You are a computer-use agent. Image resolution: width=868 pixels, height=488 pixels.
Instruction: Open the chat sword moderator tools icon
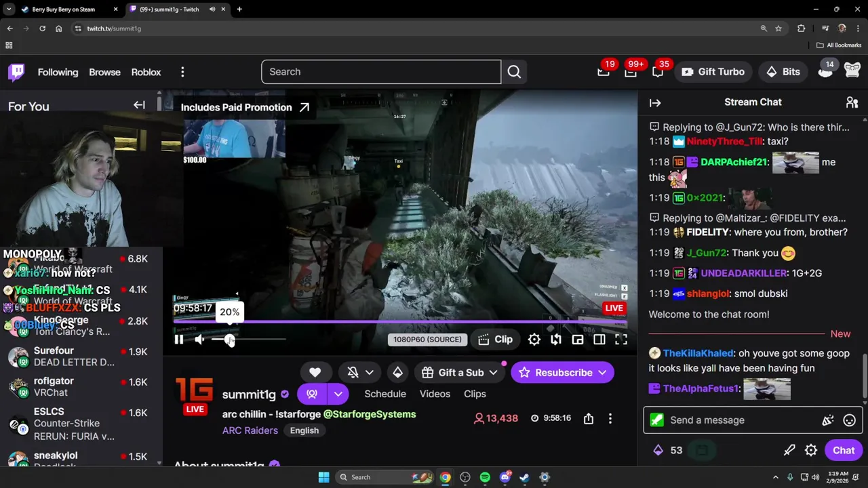click(789, 450)
